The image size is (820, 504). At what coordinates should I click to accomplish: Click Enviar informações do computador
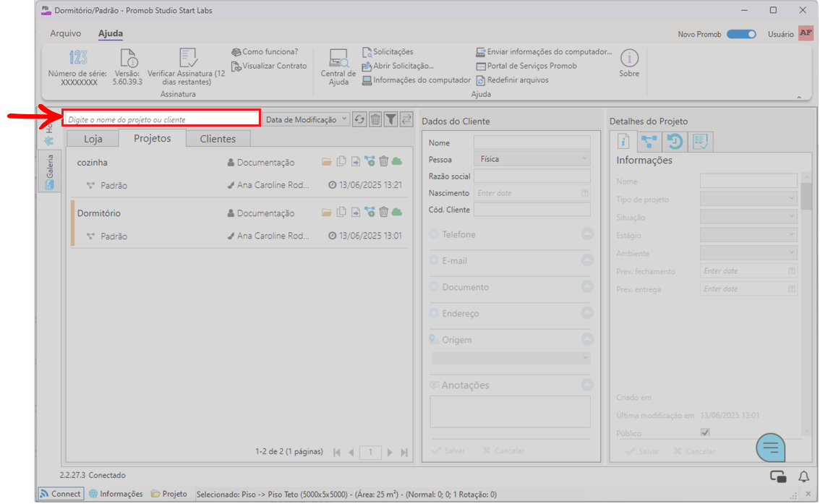(544, 52)
